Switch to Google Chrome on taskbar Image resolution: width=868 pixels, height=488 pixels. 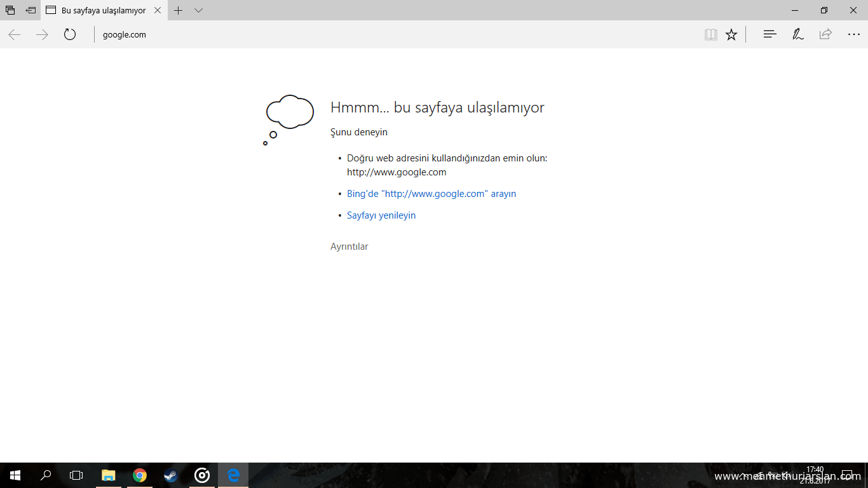tap(140, 475)
